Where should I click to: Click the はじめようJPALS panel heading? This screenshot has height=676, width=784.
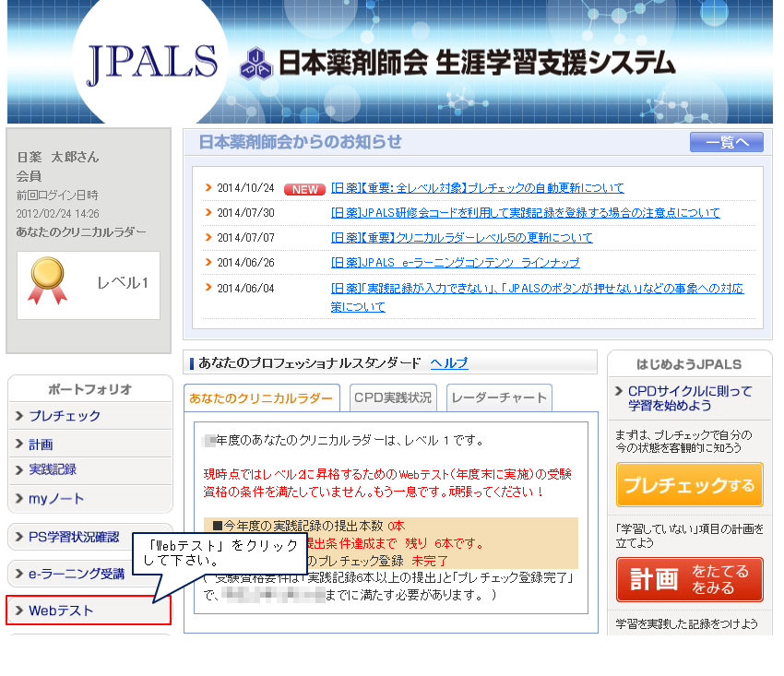tap(689, 364)
